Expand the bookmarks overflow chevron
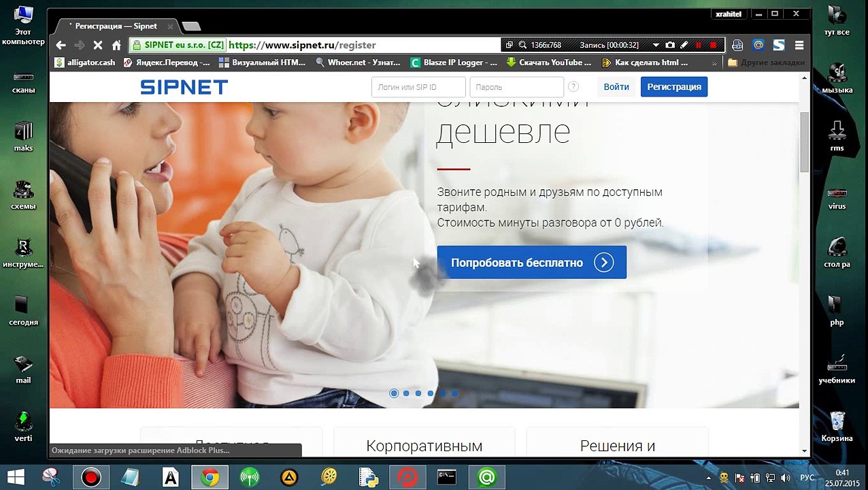The height and width of the screenshot is (490, 868). [x=714, y=63]
